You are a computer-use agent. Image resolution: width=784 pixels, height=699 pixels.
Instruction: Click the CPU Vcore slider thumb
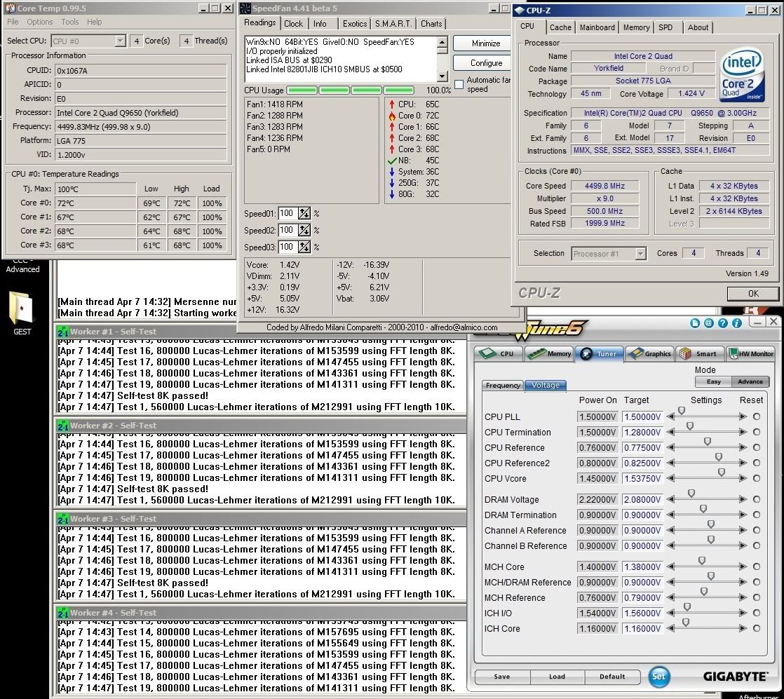point(722,472)
